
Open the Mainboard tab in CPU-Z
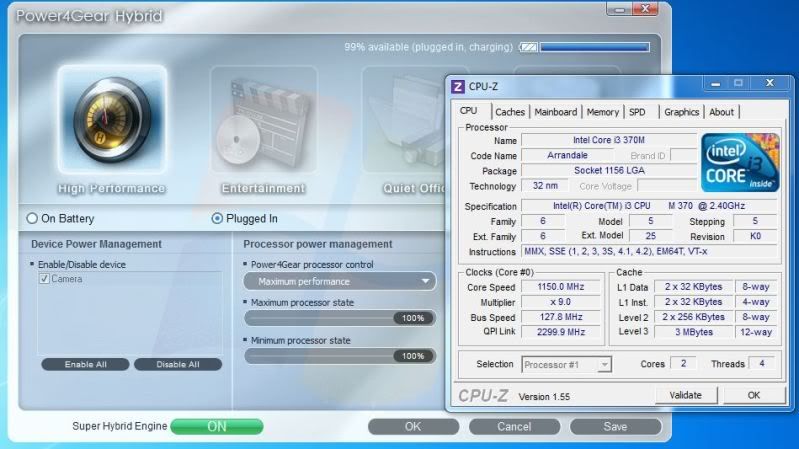coord(555,112)
